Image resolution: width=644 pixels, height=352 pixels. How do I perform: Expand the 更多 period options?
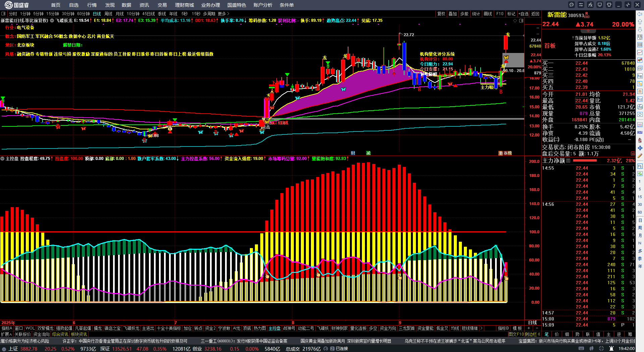pos(223,14)
